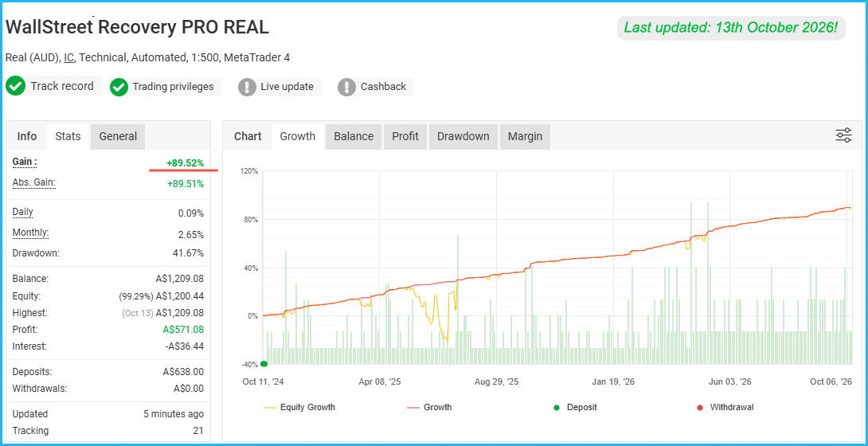Image resolution: width=868 pixels, height=446 pixels.
Task: Click the Last updated 13th October 2026 banner
Action: tap(731, 28)
